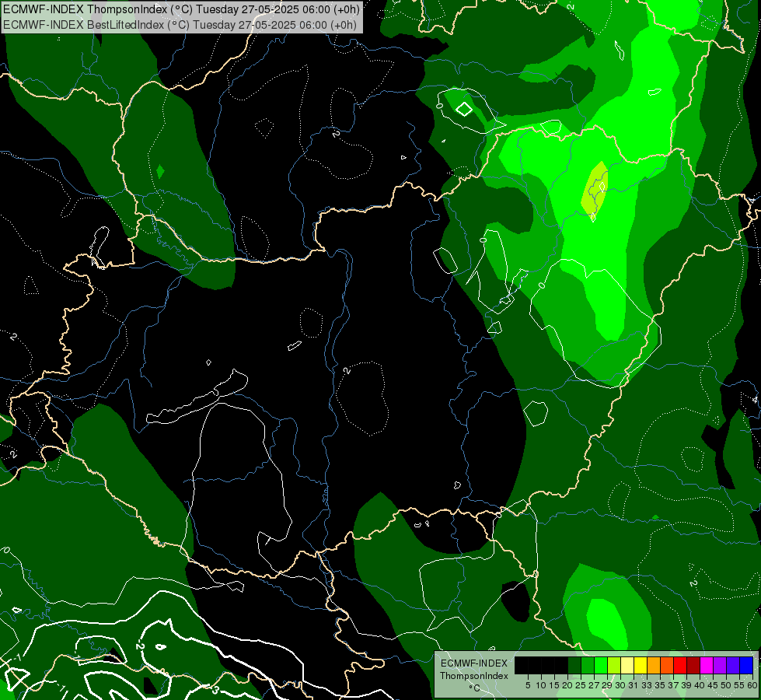Click the scale value 25 in legend
The width and height of the screenshot is (761, 700).
[x=581, y=685]
